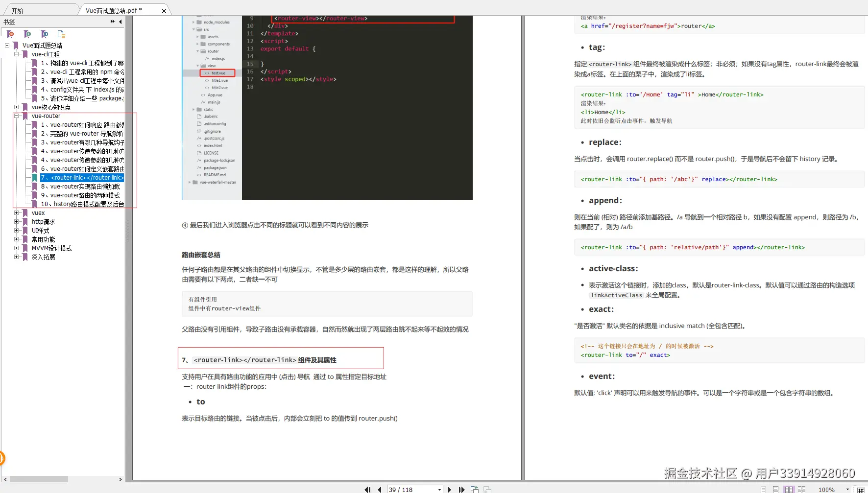This screenshot has width=868, height=493.
Task: Click the grid icon at the status bar's right end
Action: (861, 490)
